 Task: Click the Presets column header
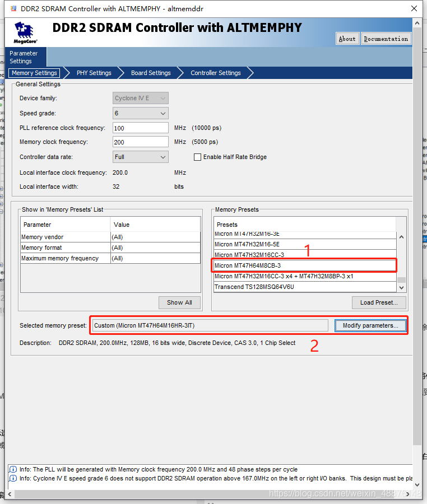[x=305, y=225]
